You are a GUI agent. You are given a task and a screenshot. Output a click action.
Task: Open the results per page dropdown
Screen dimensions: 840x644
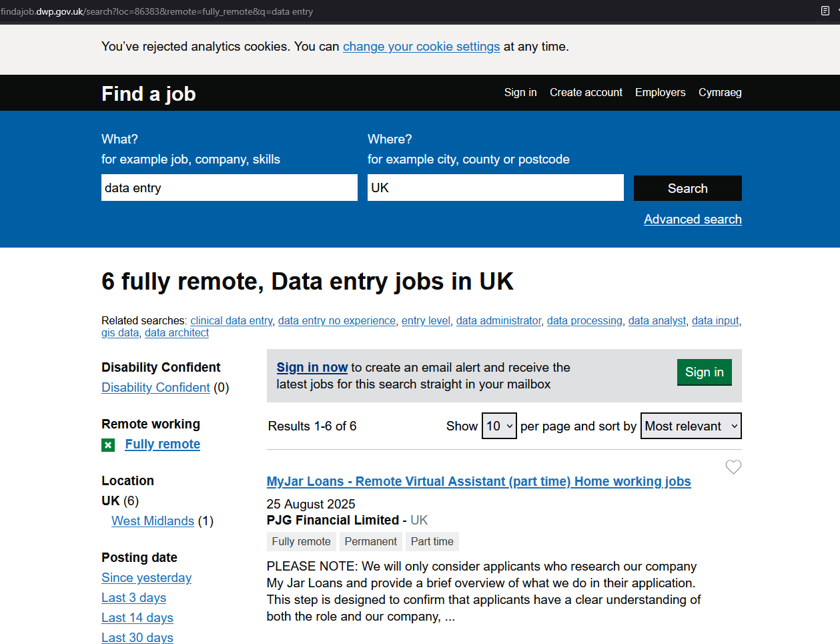point(499,426)
